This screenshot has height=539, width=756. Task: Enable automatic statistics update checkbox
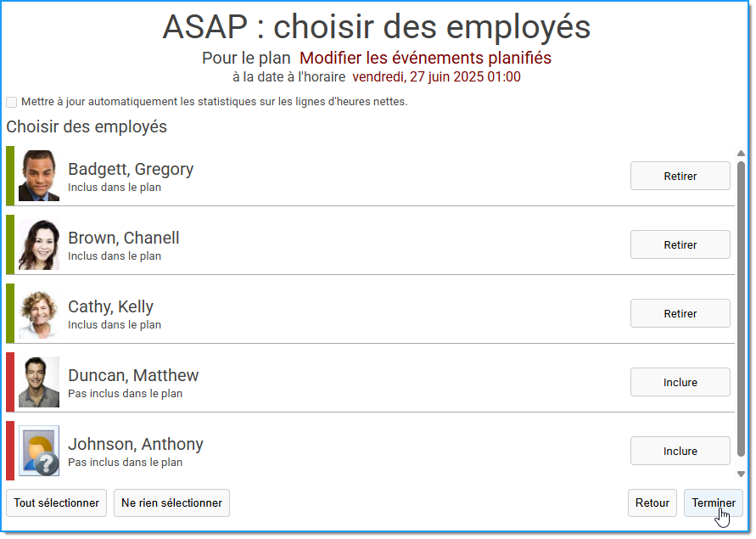pos(12,102)
